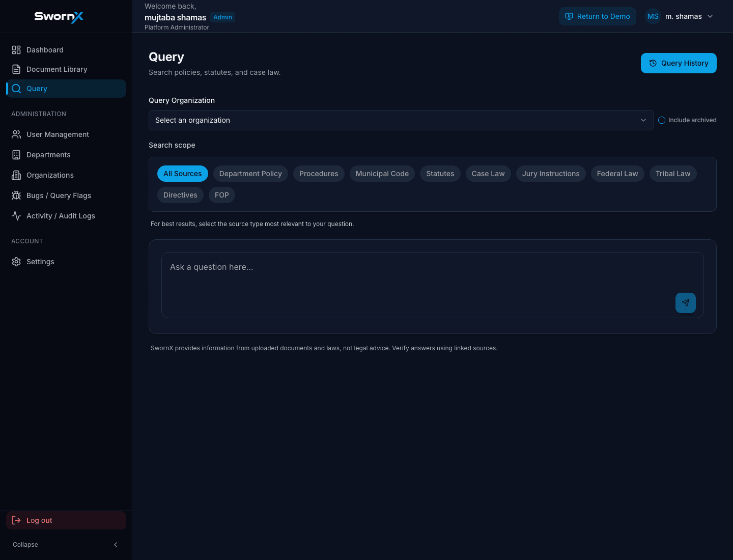Viewport: 733px width, 560px height.
Task: Toggle the Include archived option
Action: (x=662, y=120)
